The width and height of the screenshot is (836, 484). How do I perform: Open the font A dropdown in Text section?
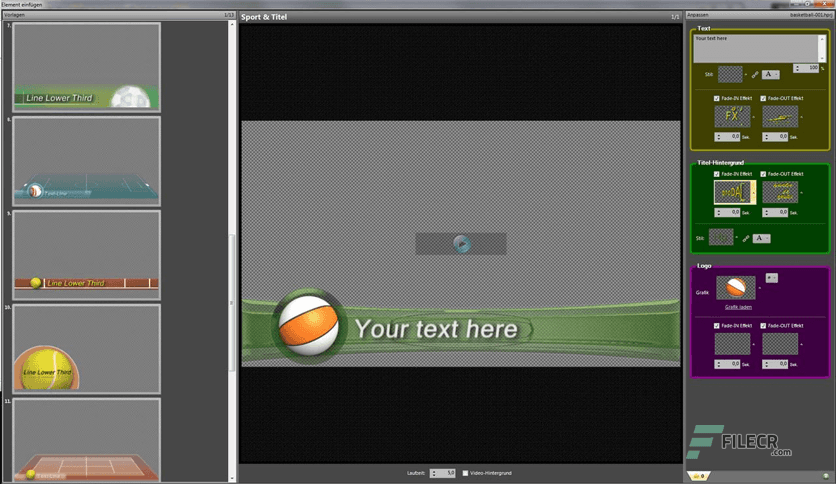click(770, 75)
